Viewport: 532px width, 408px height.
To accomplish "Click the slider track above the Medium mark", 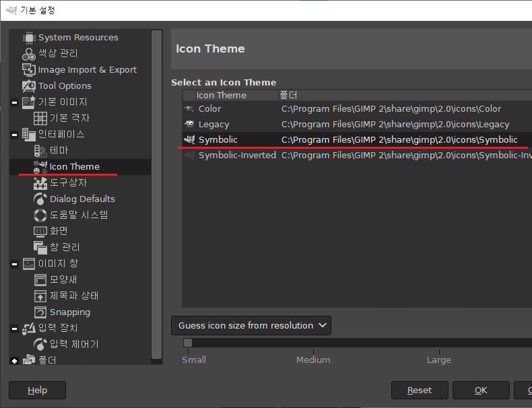I will 313,343.
